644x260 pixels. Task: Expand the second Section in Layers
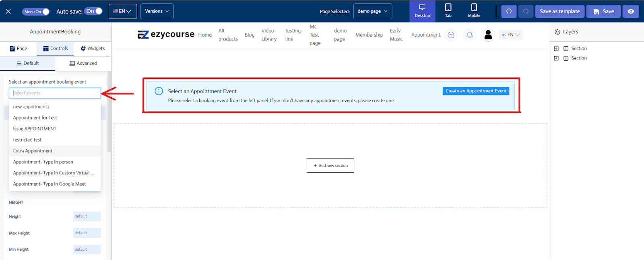point(556,58)
